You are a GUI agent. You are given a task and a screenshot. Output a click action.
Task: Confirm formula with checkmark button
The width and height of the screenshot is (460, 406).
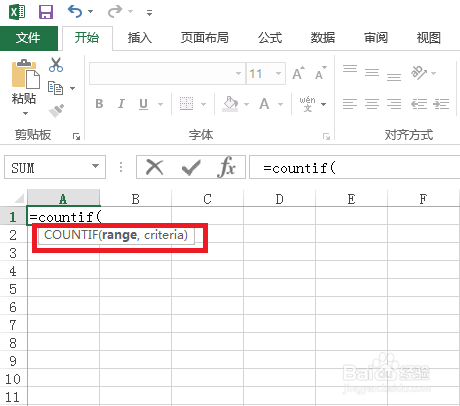pos(191,167)
